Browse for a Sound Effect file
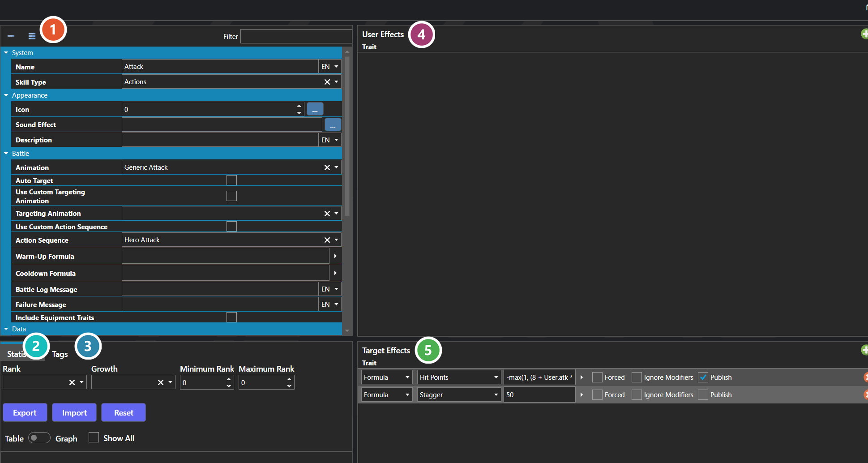The width and height of the screenshot is (868, 463). coord(333,124)
